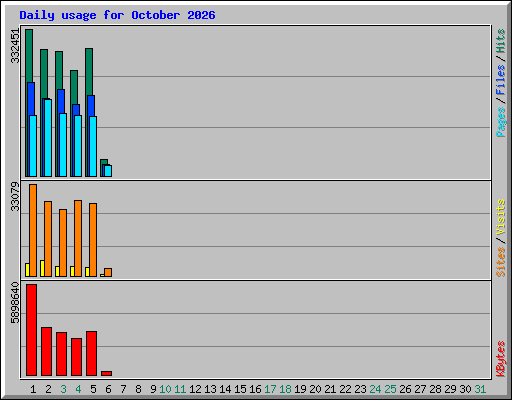Click the 'Hits' legend label

coord(501,41)
